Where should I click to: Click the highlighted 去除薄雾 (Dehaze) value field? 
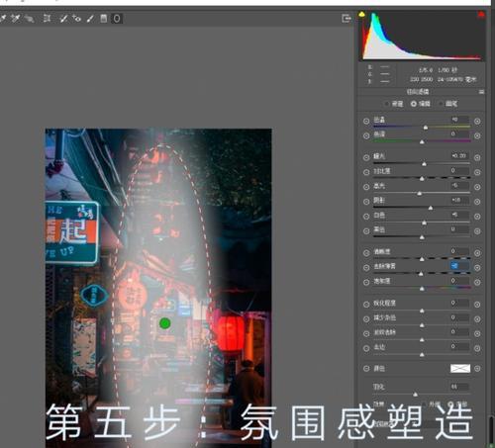[459, 266]
